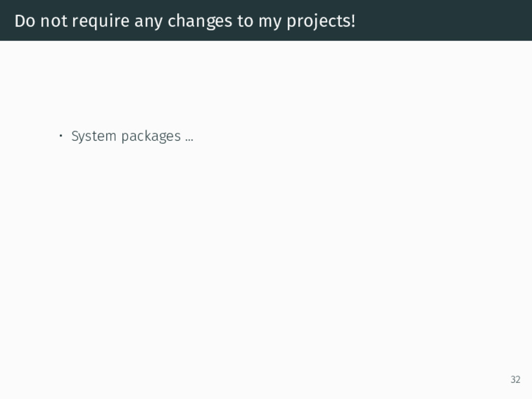
Task: Click the word projects! in the title
Action: [x=321, y=22]
